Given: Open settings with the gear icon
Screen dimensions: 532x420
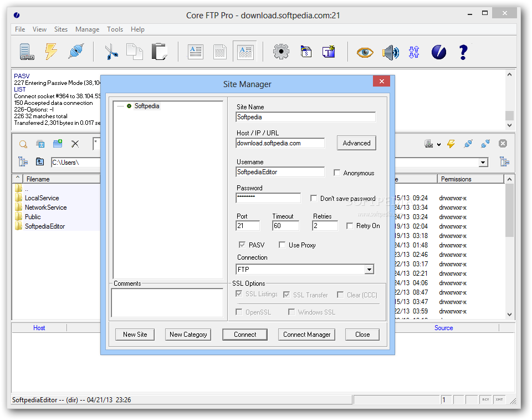Looking at the screenshot, I should pyautogui.click(x=281, y=52).
